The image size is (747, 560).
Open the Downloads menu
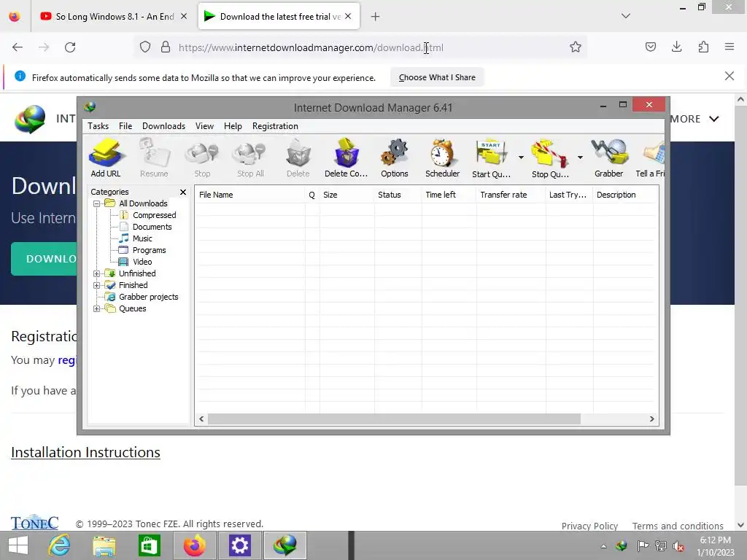tap(163, 126)
